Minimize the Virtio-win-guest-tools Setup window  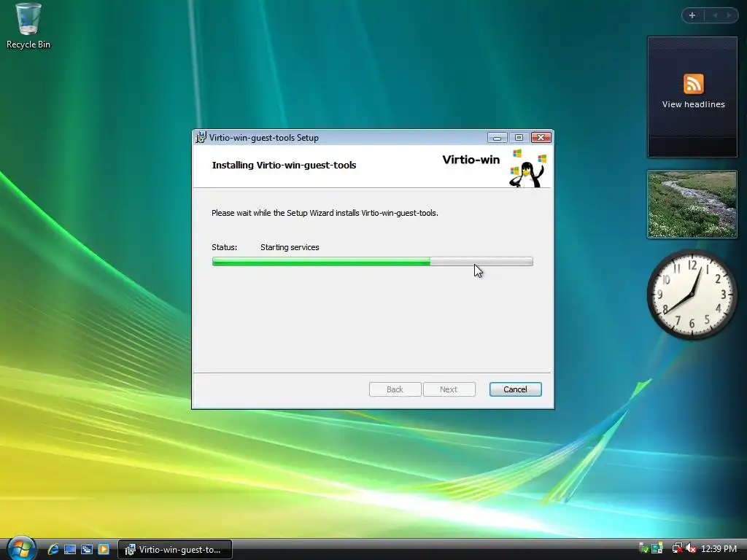pos(497,138)
